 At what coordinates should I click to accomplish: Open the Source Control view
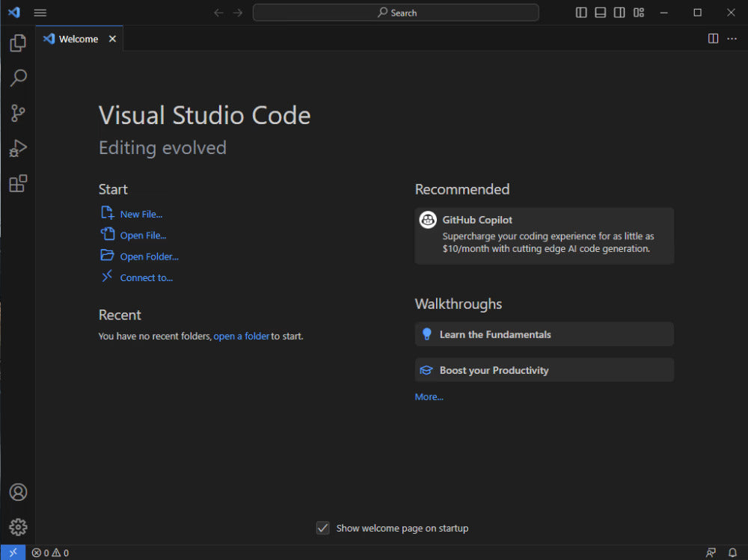[18, 113]
